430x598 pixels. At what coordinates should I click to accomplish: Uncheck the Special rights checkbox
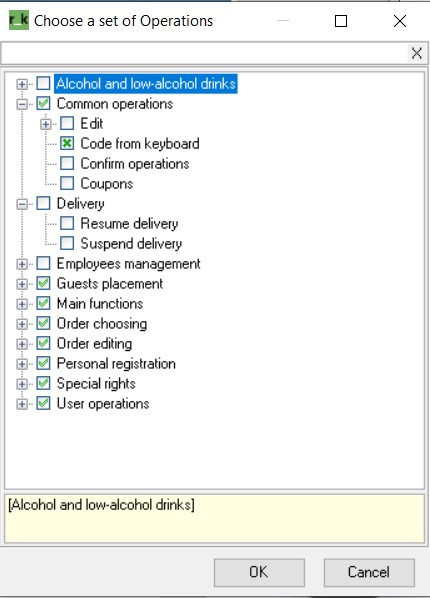[43, 383]
